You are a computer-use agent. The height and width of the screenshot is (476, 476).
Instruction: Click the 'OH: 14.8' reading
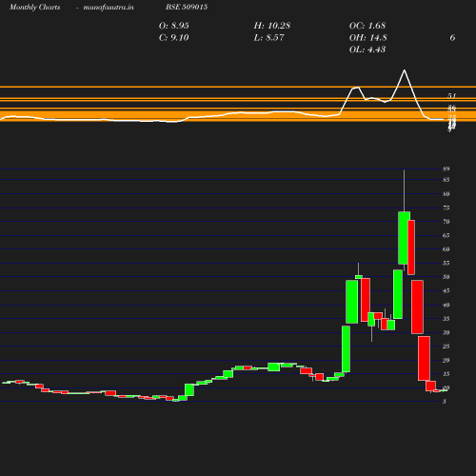368,38
